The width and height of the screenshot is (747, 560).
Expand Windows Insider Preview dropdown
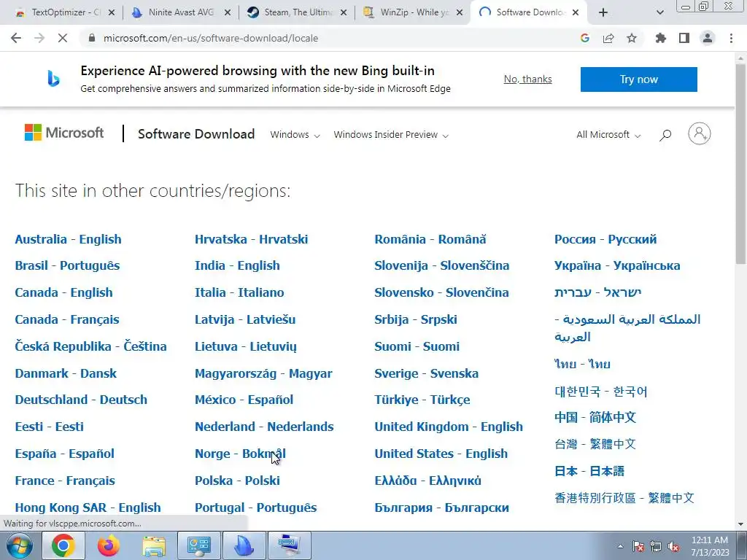tap(391, 135)
